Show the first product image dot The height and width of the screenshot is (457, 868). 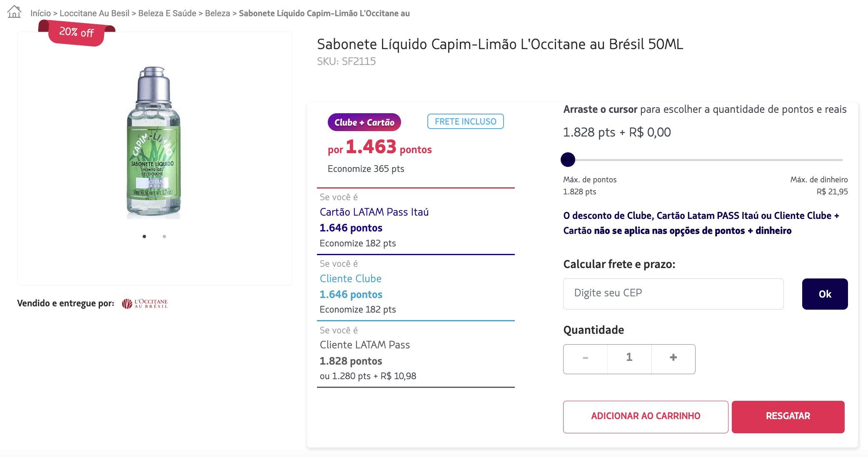point(144,236)
